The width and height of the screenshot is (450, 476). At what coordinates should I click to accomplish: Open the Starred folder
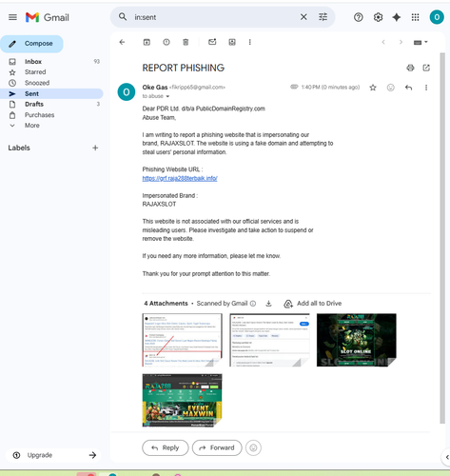point(35,72)
